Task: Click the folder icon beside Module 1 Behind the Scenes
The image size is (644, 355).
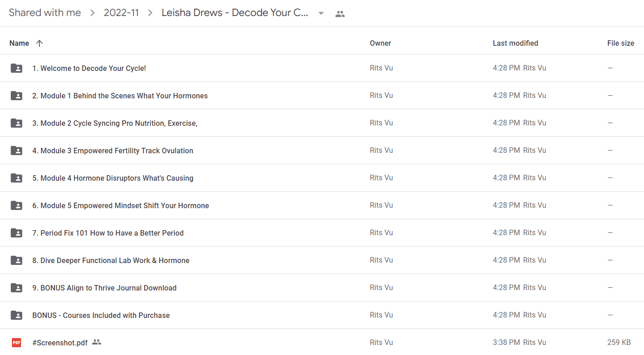Action: (16, 96)
